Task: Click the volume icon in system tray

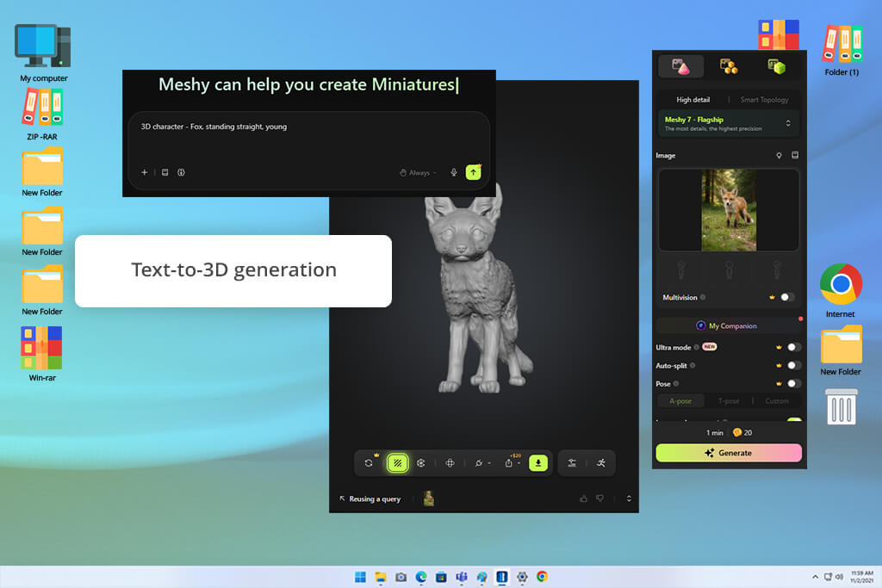Action: [x=839, y=577]
